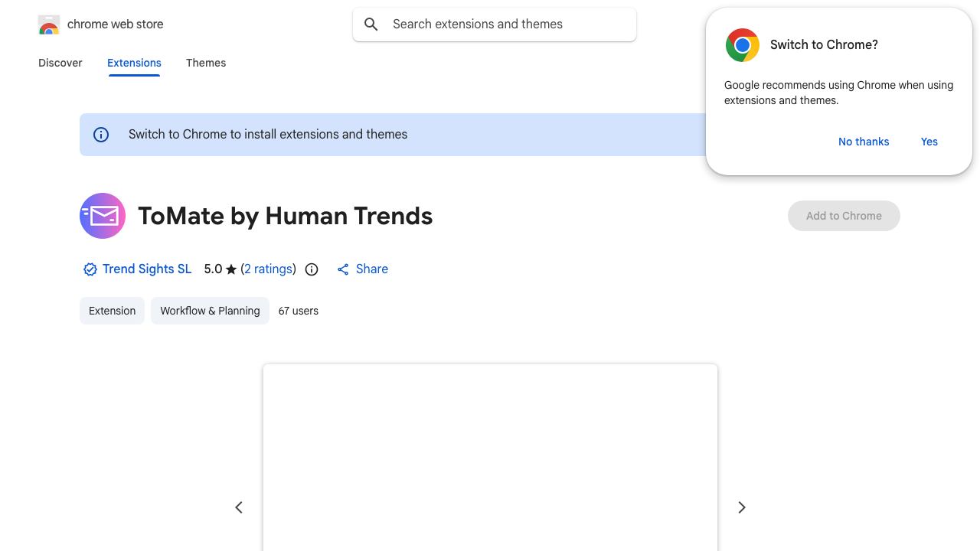Click Yes in the Switch to Chrome prompt

coord(929,142)
